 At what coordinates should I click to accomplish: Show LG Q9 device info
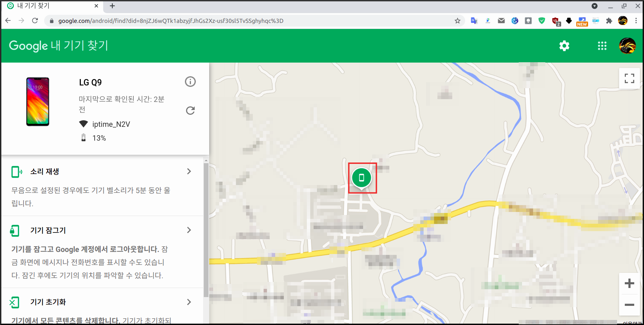coord(190,81)
